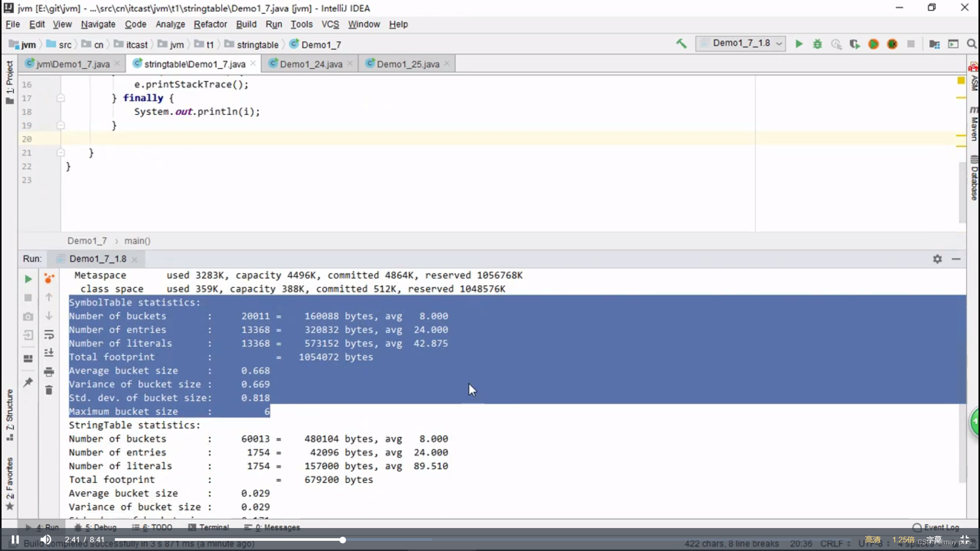Clear console with the trash icon
This screenshot has height=551, width=980.
[49, 390]
